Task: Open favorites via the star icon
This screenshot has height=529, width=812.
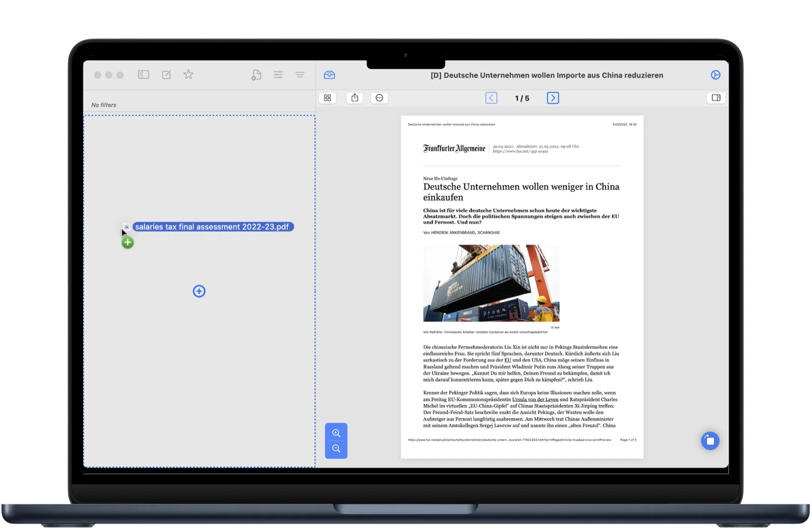Action: pyautogui.click(x=188, y=75)
